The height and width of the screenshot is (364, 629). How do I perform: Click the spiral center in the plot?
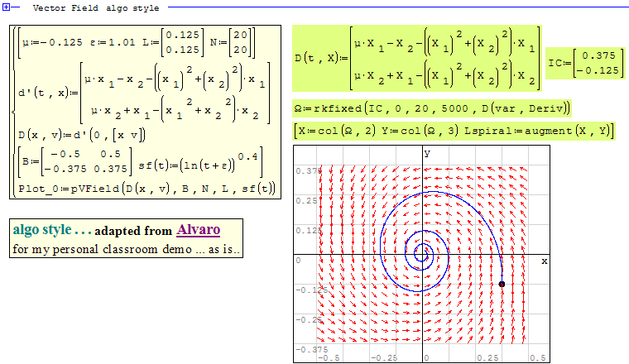[x=425, y=252]
